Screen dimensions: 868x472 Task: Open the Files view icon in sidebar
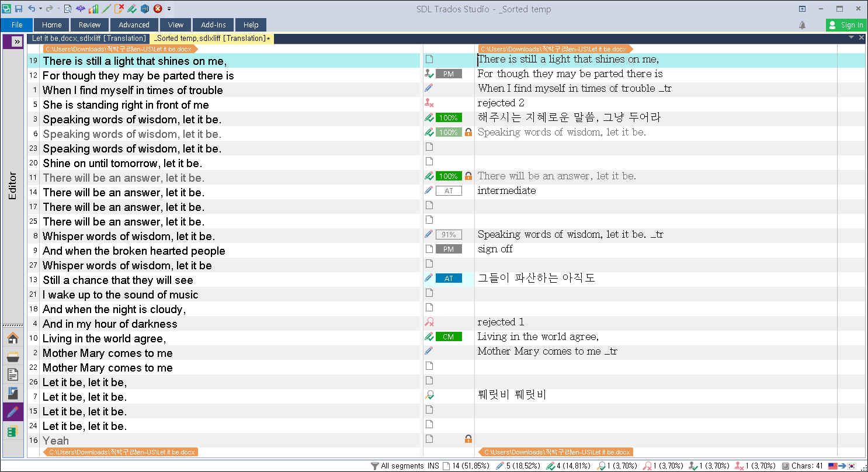click(13, 375)
